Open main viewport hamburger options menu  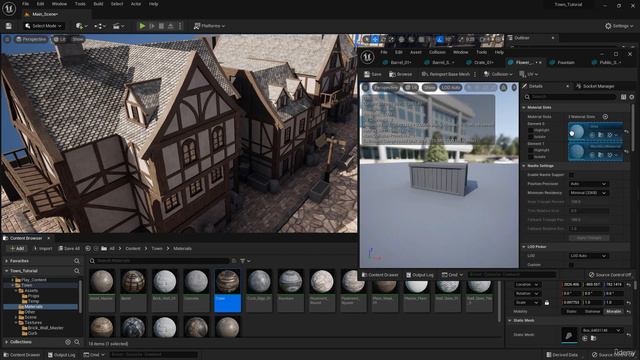7,39
